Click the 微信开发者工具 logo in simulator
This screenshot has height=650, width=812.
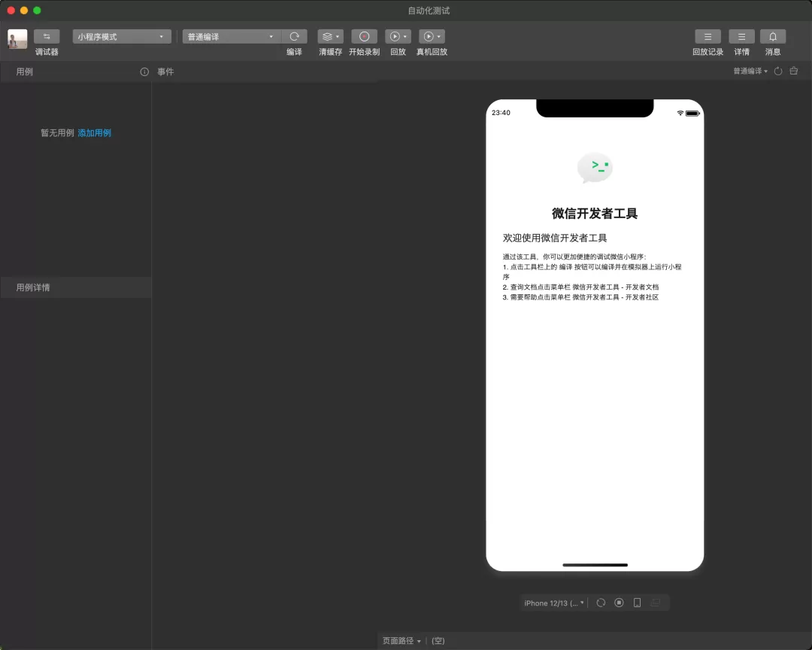[595, 168]
